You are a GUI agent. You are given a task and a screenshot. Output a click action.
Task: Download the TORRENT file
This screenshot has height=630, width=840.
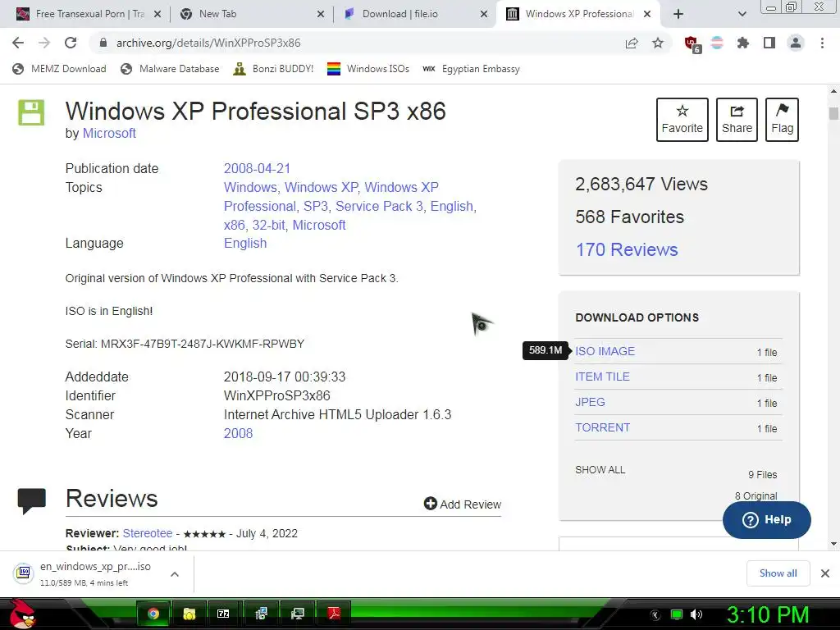coord(602,427)
